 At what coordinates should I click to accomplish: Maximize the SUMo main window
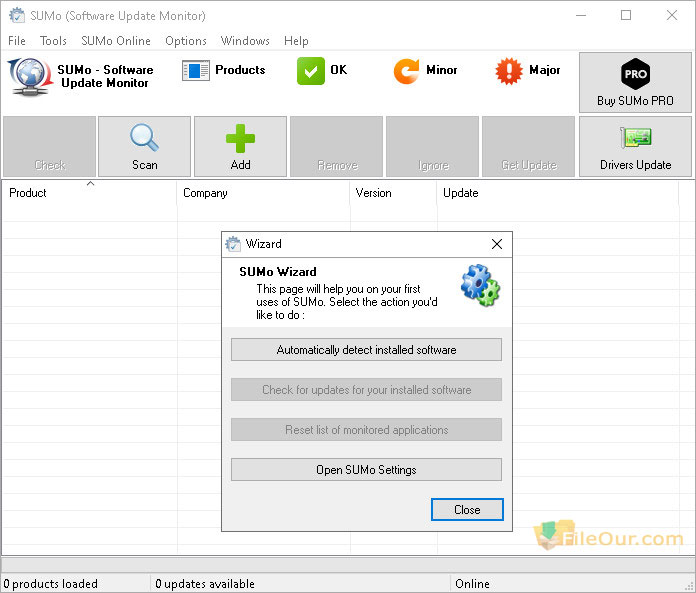click(x=626, y=16)
